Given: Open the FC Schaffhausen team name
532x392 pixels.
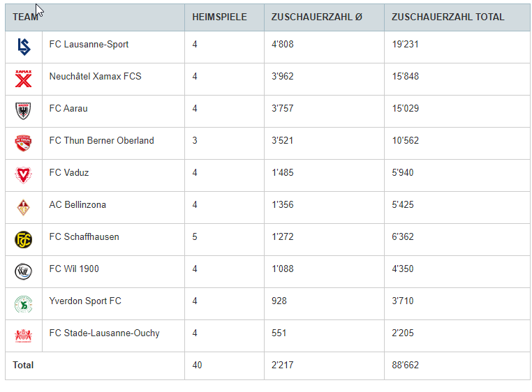Looking at the screenshot, I should [84, 236].
